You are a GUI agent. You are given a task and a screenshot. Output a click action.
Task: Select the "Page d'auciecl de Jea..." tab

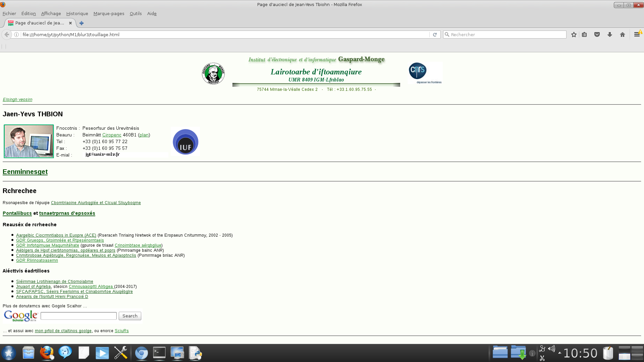[x=39, y=23]
